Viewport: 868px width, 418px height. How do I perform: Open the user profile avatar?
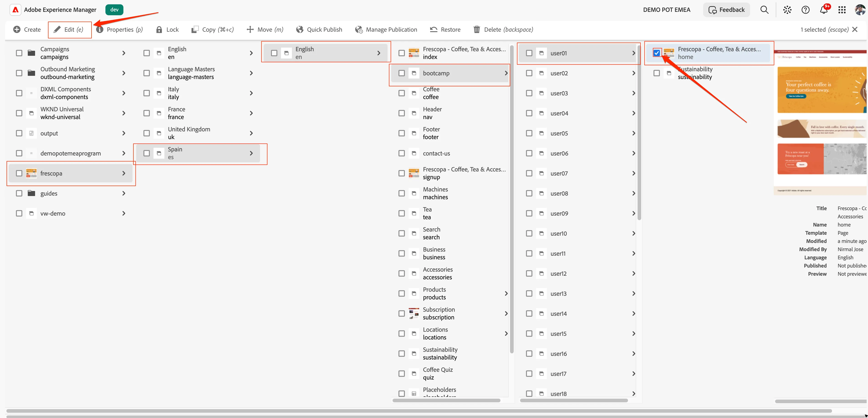860,10
